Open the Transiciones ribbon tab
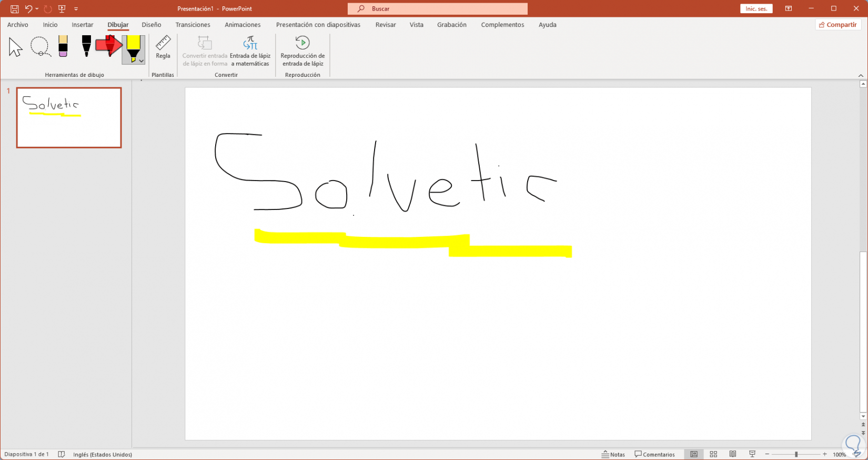This screenshot has width=868, height=460. pyautogui.click(x=193, y=25)
